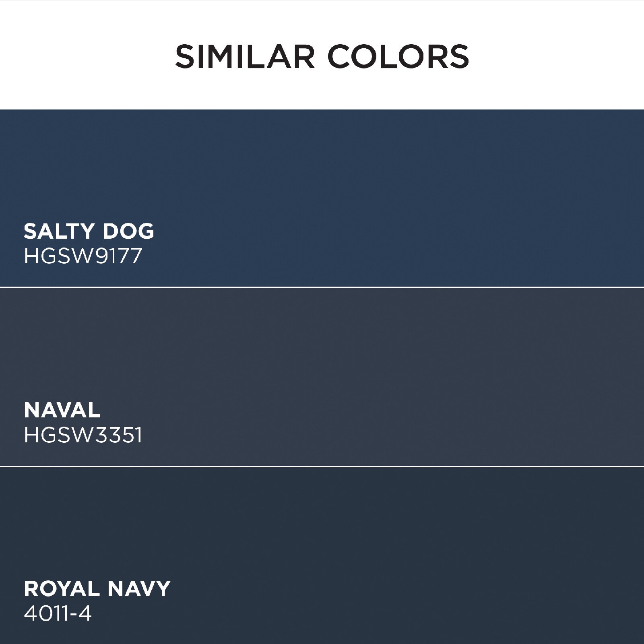Click the "ROYAL NAVY" color name
The width and height of the screenshot is (644, 644).
click(x=97, y=588)
